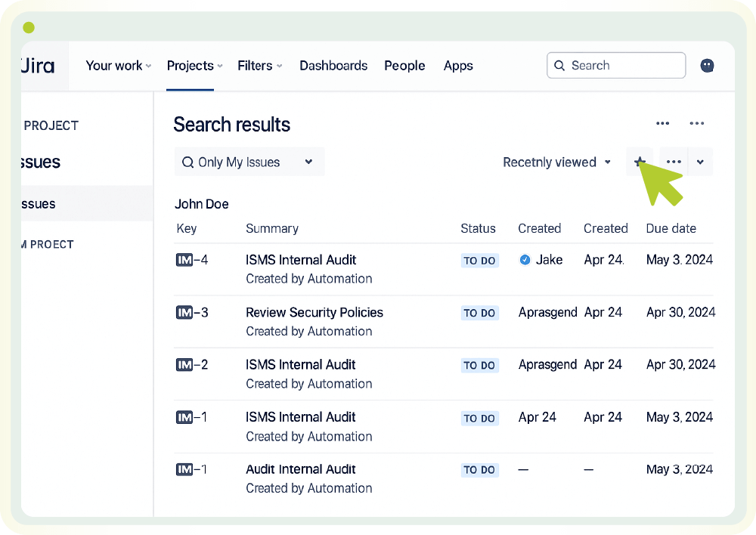This screenshot has height=535, width=756.
Task: Click the magnifier icon in Search box
Action: tap(559, 66)
